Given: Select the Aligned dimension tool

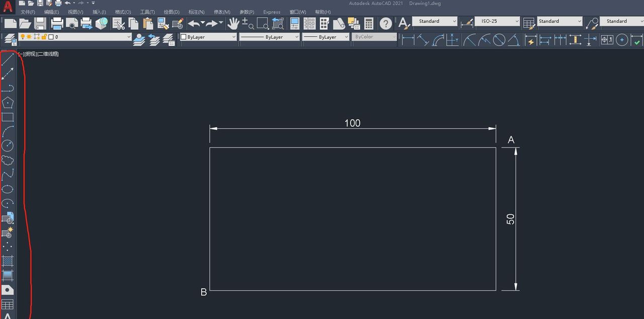Looking at the screenshot, I should coord(423,40).
